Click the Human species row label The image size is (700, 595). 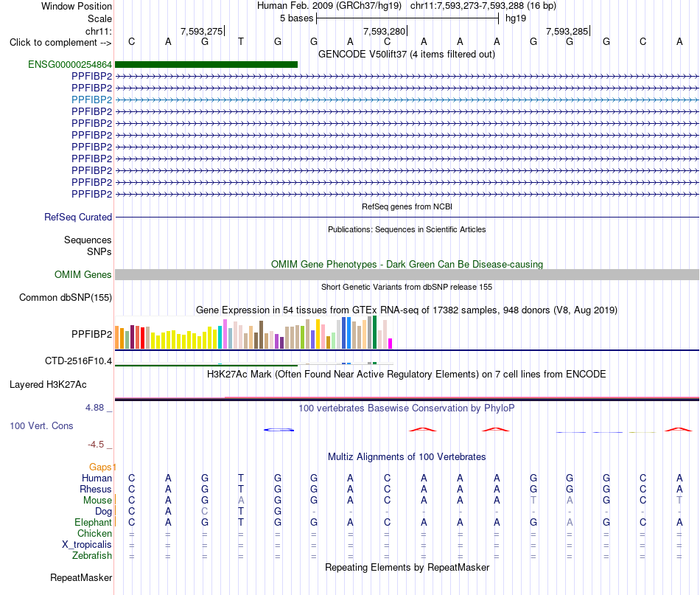coord(97,478)
